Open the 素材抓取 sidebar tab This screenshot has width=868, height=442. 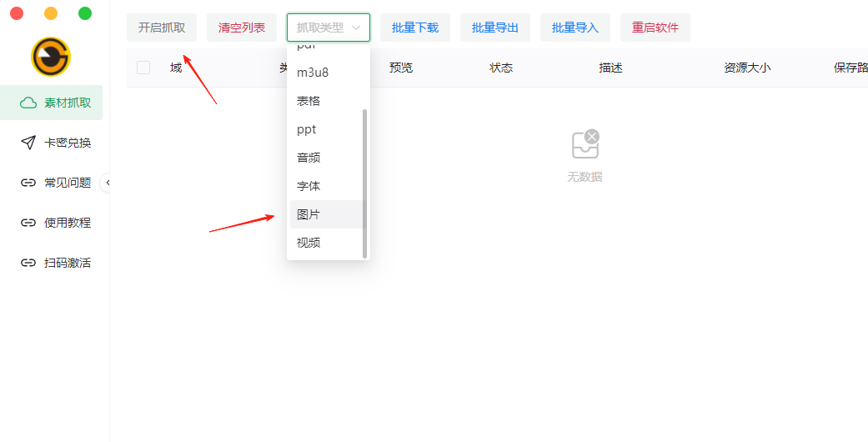coord(52,103)
